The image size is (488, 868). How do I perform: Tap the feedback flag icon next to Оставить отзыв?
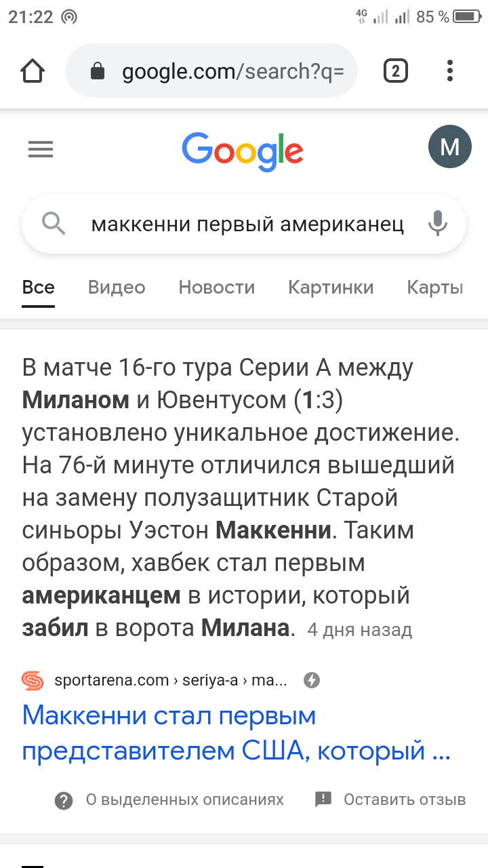pyautogui.click(x=322, y=800)
